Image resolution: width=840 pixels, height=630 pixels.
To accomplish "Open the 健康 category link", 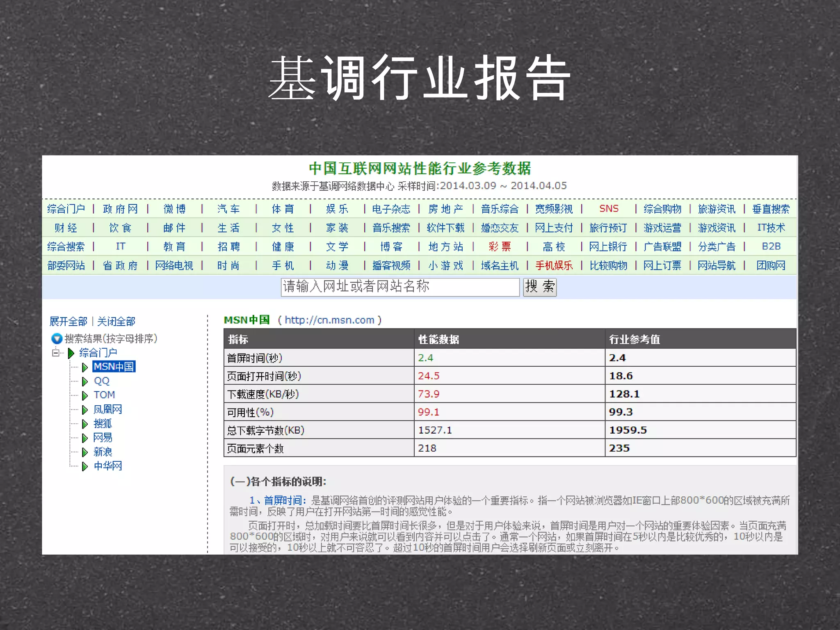I will 283,247.
